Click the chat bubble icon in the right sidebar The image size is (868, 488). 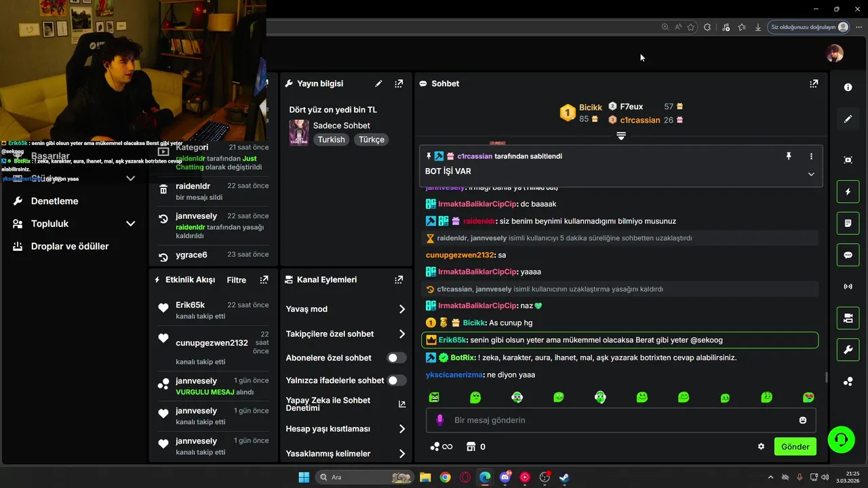pyautogui.click(x=848, y=255)
